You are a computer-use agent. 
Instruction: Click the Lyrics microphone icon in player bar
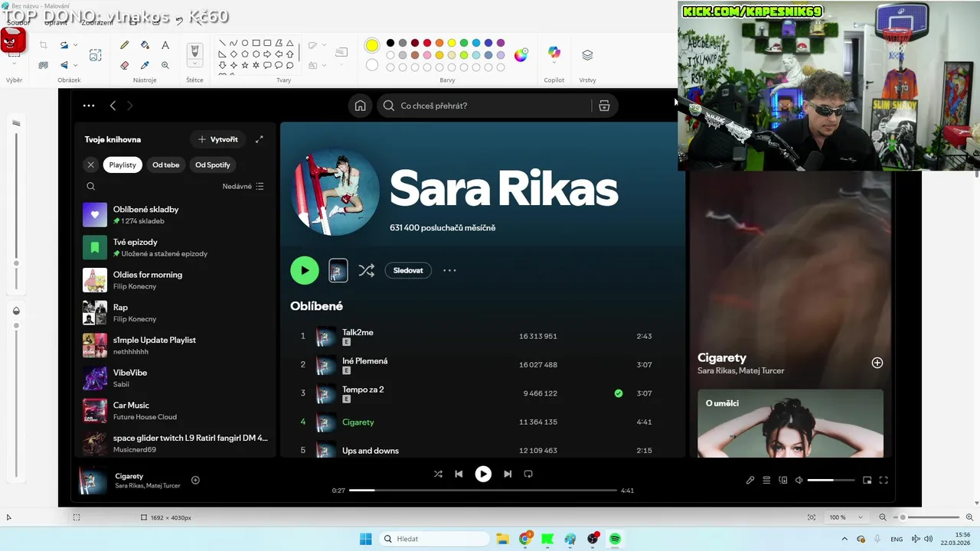[x=750, y=480]
